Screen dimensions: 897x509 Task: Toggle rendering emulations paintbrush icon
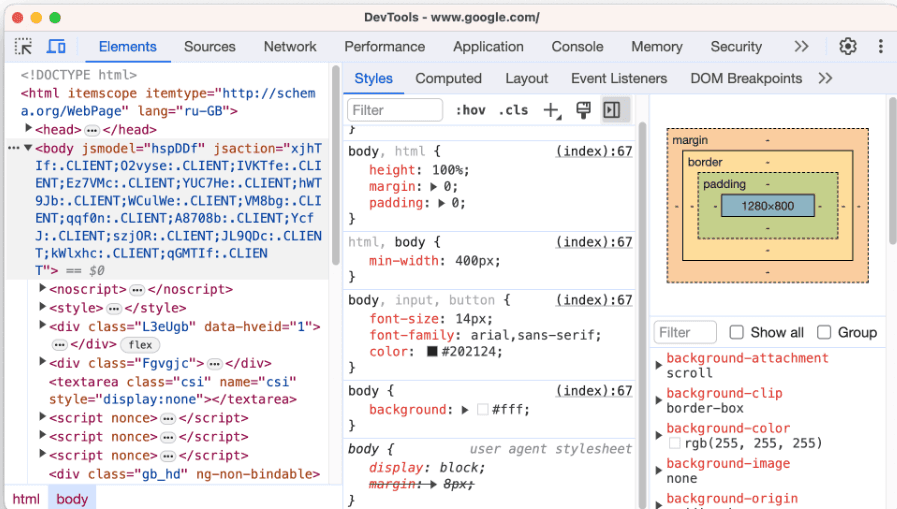(583, 110)
